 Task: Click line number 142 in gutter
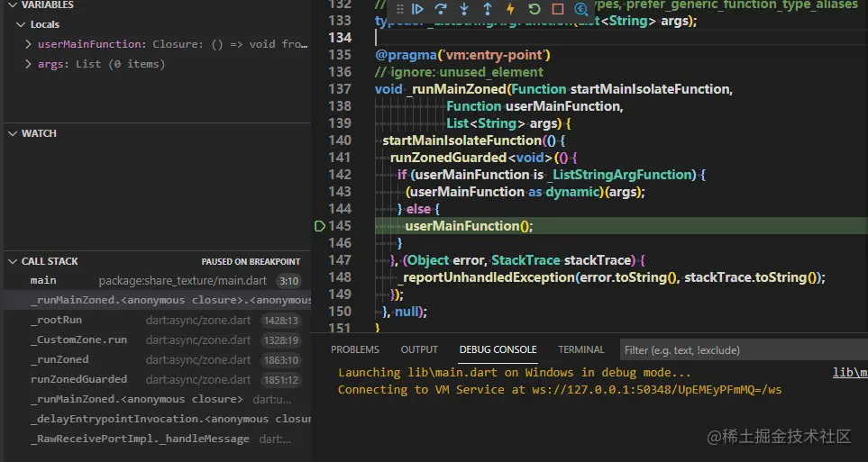(340, 175)
